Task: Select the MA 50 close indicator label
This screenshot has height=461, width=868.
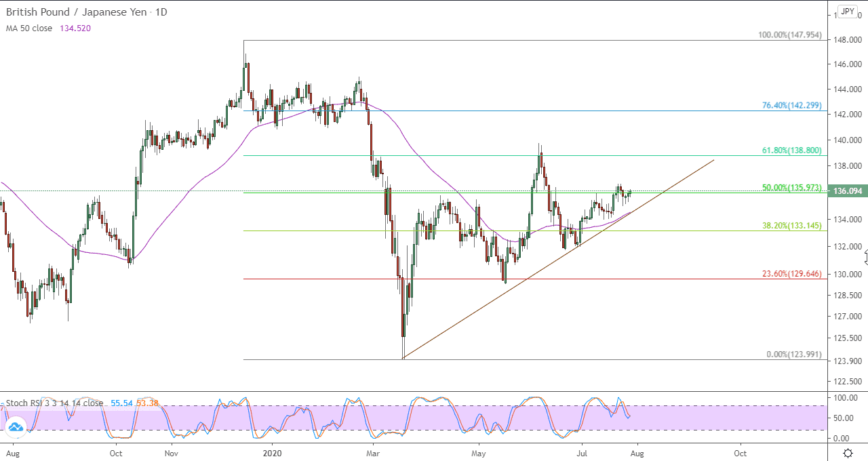Action: point(29,28)
